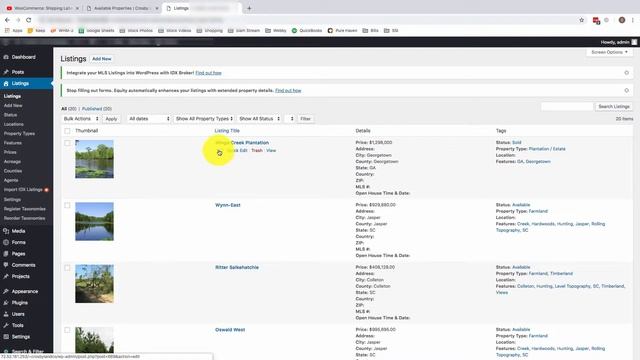Viewport: 640px width, 360px height.
Task: Open the All dates dropdown
Action: coord(149,119)
